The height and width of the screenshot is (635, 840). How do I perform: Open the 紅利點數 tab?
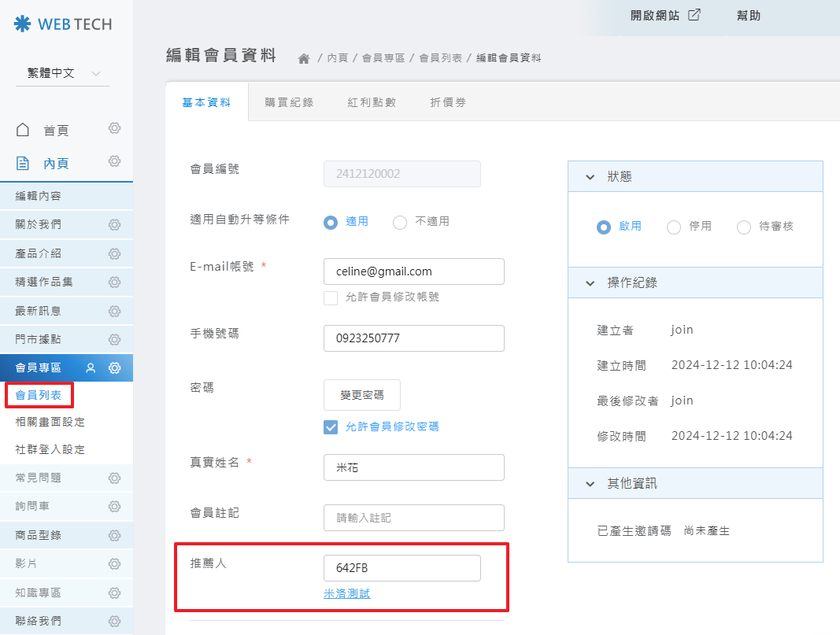pos(372,102)
